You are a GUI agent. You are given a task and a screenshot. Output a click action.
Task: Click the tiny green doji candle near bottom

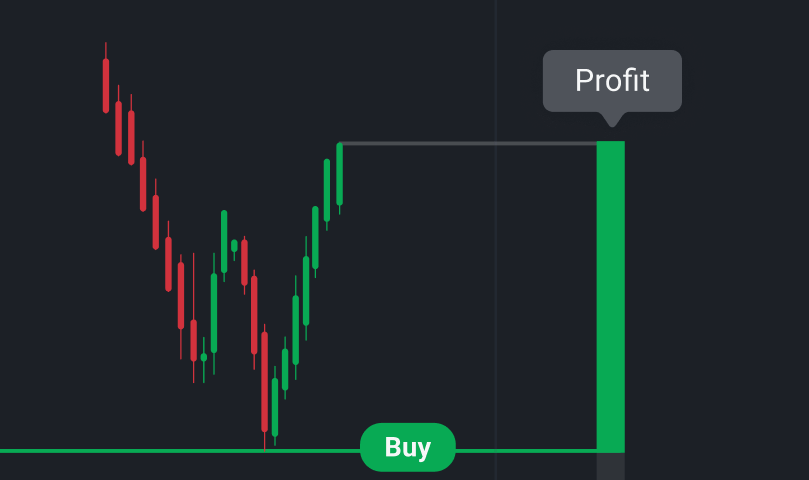click(x=204, y=357)
